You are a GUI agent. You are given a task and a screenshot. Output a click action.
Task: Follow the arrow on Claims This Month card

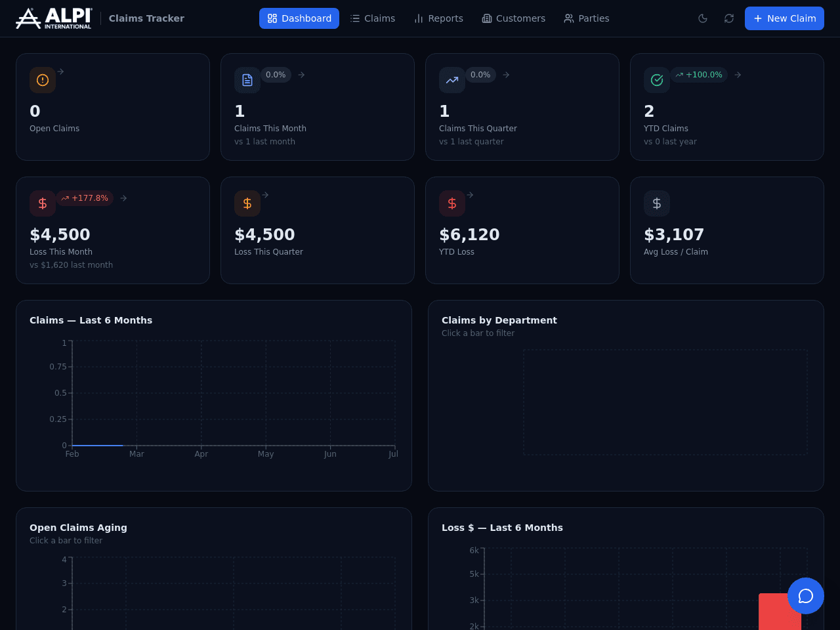[301, 75]
